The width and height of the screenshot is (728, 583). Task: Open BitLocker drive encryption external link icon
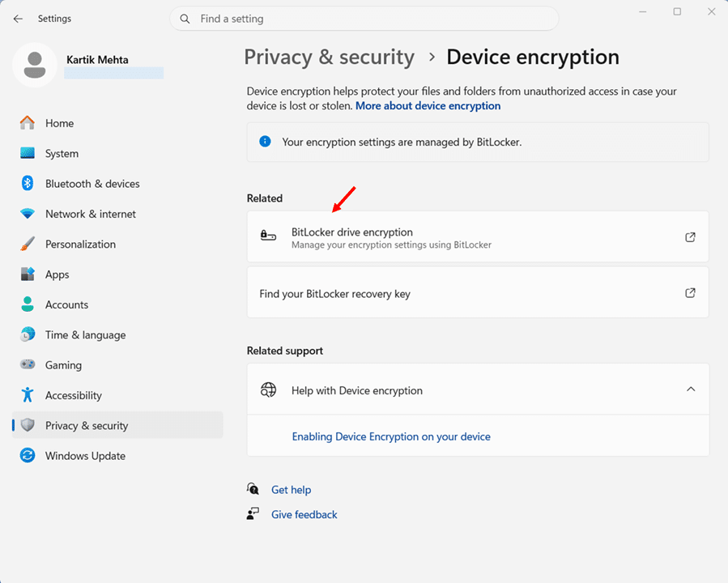[x=690, y=237]
